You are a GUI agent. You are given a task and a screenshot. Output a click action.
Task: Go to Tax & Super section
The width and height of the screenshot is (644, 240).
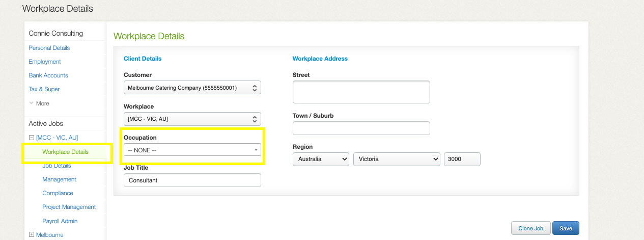(x=44, y=89)
